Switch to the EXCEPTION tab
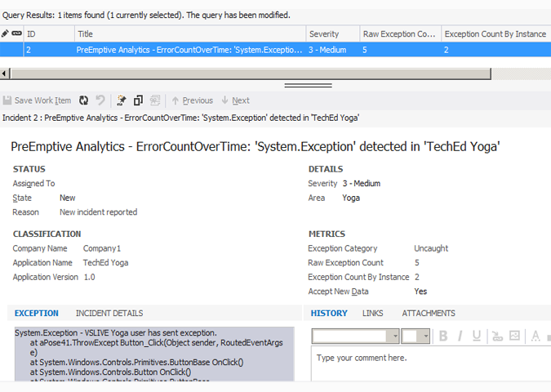This screenshot has height=392, width=551. coord(37,313)
